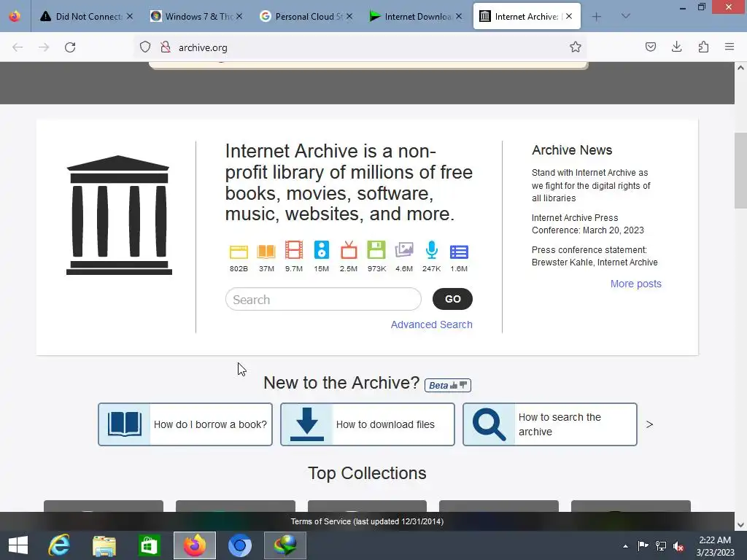Click the Beta thumbs feedback badge

[448, 385]
